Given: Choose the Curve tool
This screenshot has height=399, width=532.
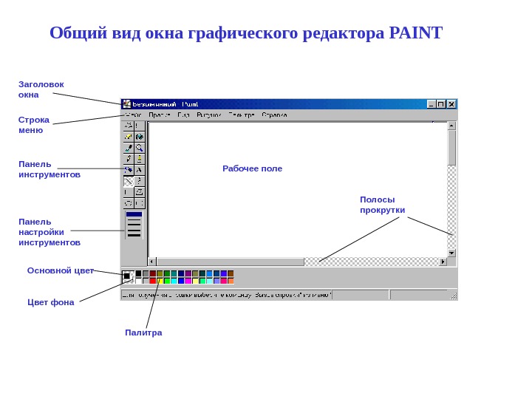Looking at the screenshot, I should pyautogui.click(x=140, y=181).
